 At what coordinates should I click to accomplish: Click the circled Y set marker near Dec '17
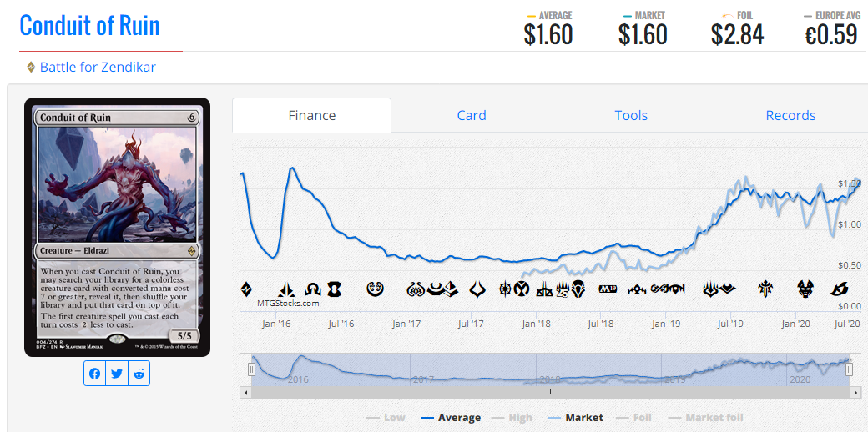coord(522,289)
